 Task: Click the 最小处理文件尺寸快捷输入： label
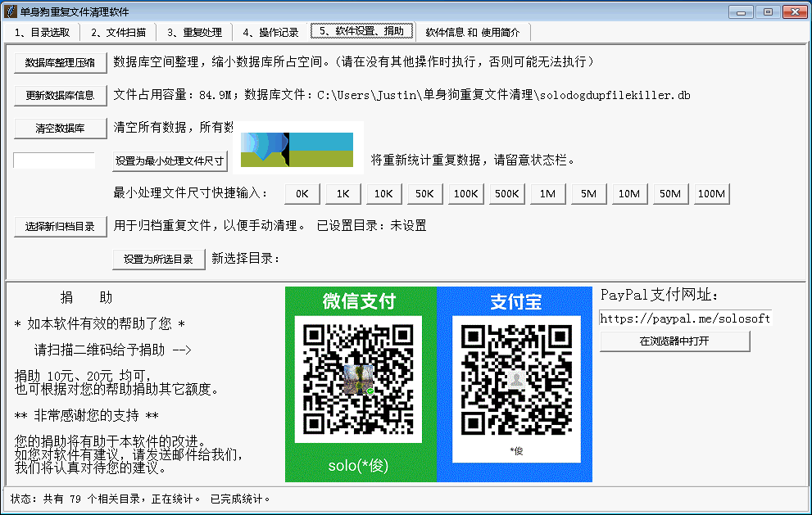pos(191,193)
